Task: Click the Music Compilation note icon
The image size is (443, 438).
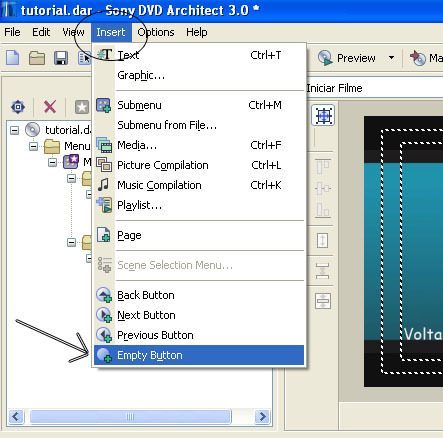Action: point(103,184)
